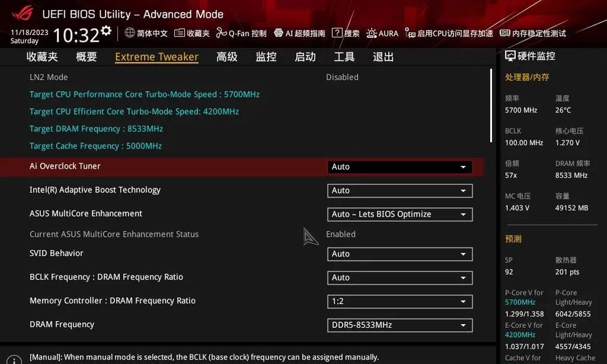Click Target DRAM Frequency : 8533MHz text
Image resolution: width=607 pixels, height=364 pixels.
96,129
